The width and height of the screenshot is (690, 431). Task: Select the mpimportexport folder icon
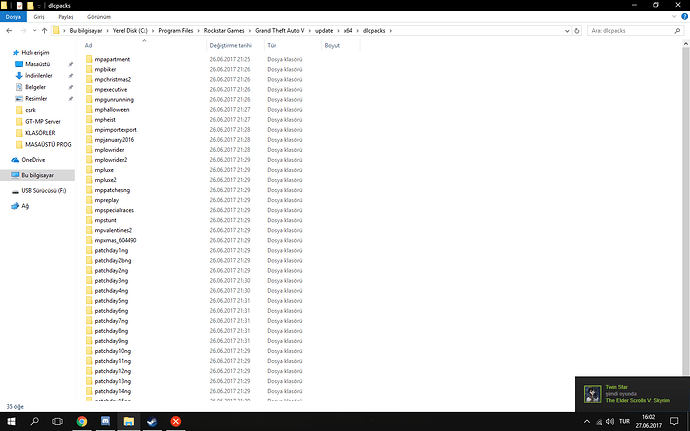click(89, 130)
